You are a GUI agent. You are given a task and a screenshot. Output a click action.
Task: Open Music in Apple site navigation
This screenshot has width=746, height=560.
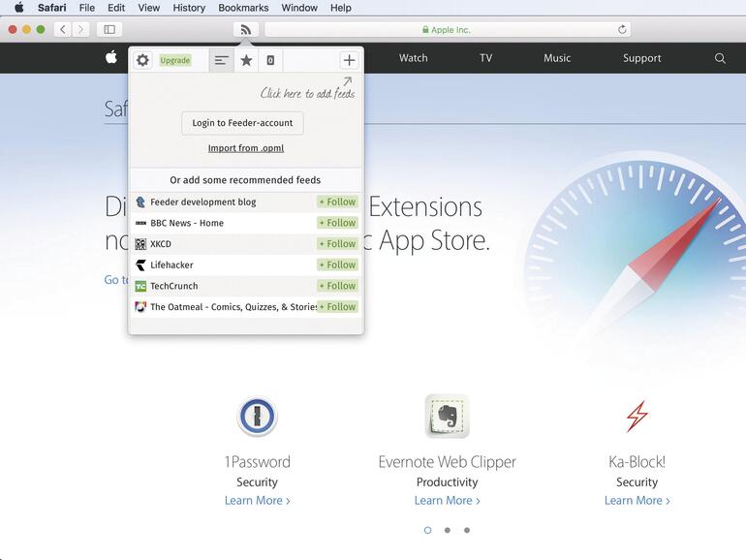click(557, 58)
